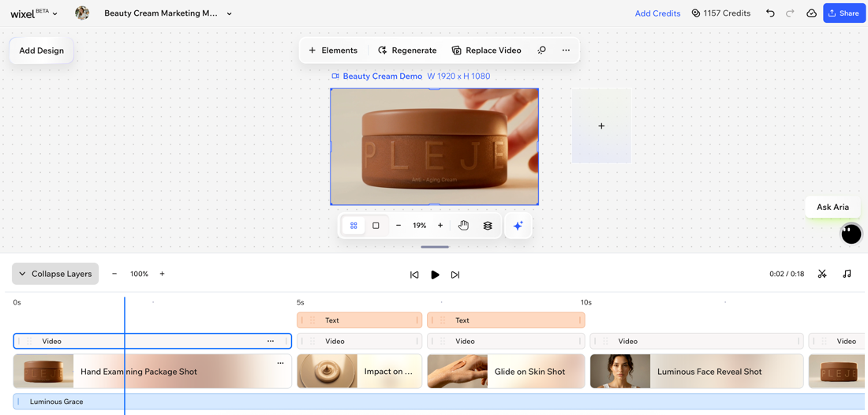The height and width of the screenshot is (415, 868).
Task: Open options for Hand Examining Package Shot clip
Action: (280, 363)
